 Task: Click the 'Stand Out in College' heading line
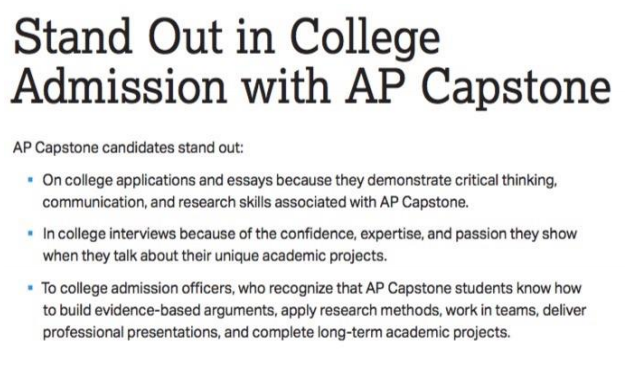[x=226, y=37]
